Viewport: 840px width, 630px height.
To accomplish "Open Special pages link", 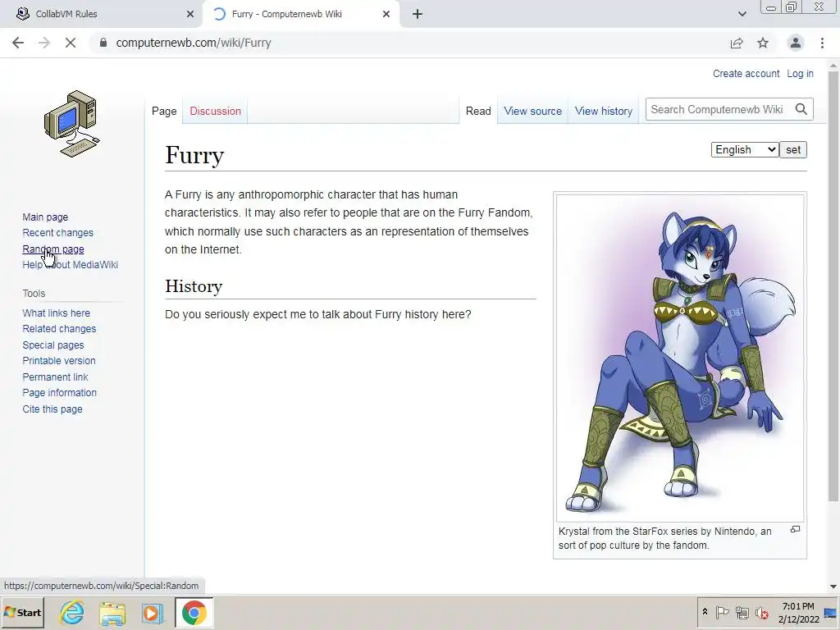I will click(53, 345).
